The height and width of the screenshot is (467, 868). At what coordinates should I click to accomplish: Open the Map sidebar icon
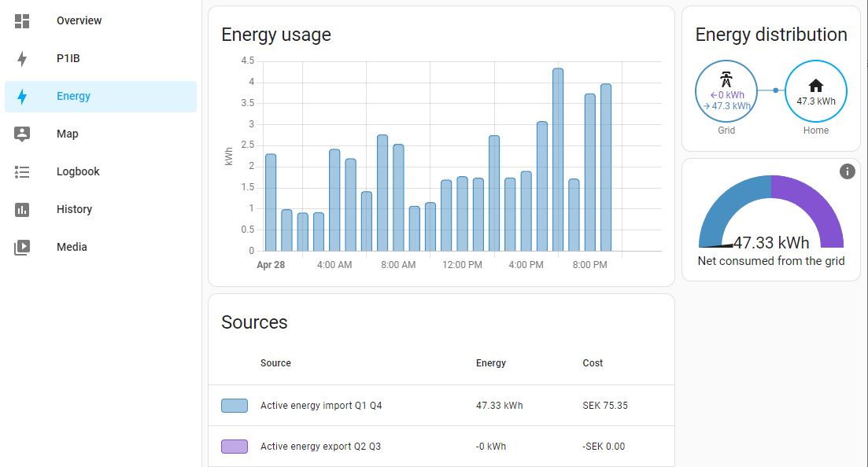tap(22, 134)
